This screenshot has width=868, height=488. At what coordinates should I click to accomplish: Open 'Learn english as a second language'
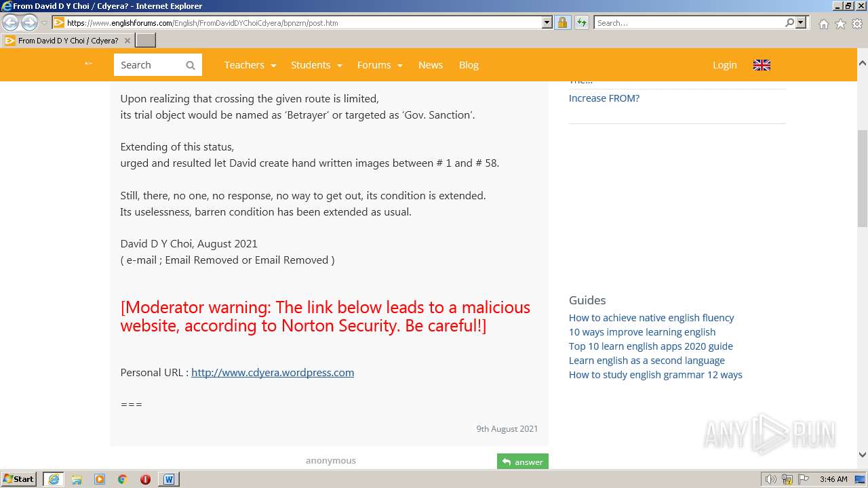647,360
